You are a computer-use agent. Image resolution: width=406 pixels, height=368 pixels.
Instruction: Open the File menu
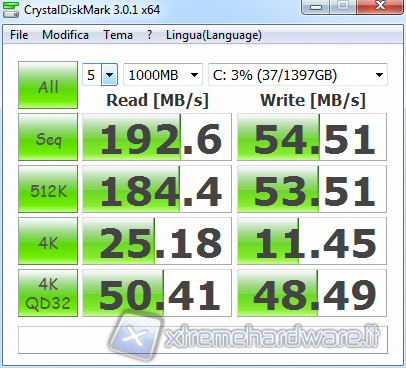tap(19, 35)
